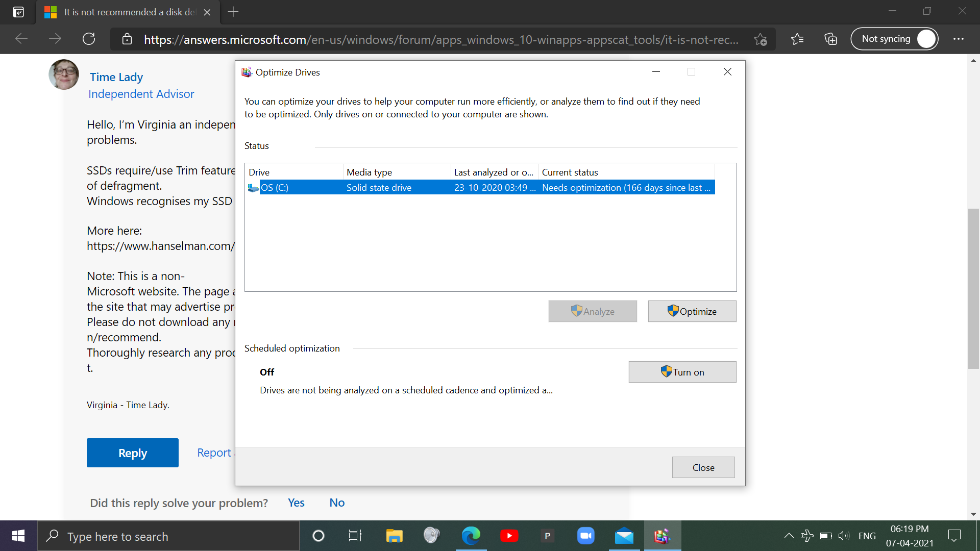Click the battery tray icon
The width and height of the screenshot is (980, 551).
[x=826, y=536]
